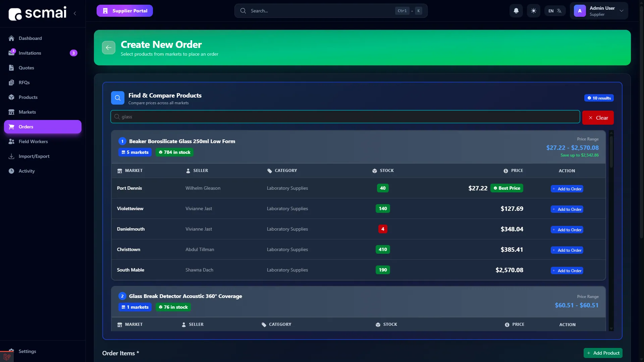Click the glass product search field
This screenshot has height=362, width=644.
pyautogui.click(x=345, y=117)
